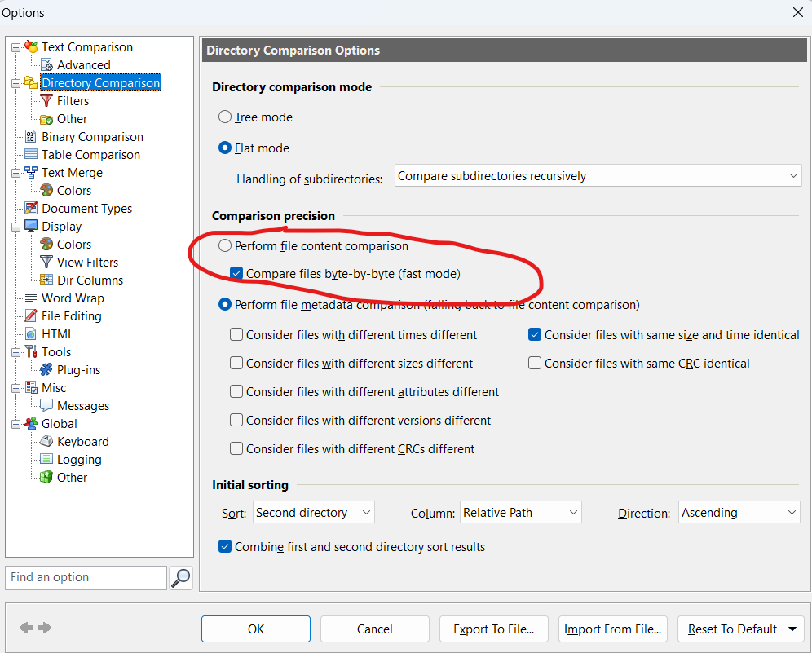Toggle Compare files byte-by-byte checkbox
Image resolution: width=812 pixels, height=653 pixels.
pos(236,273)
